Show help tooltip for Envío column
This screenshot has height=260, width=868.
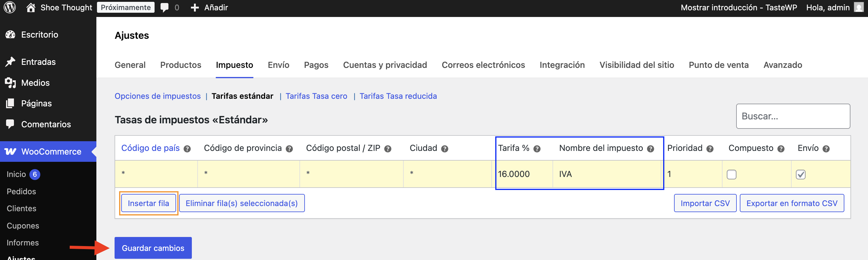click(826, 148)
